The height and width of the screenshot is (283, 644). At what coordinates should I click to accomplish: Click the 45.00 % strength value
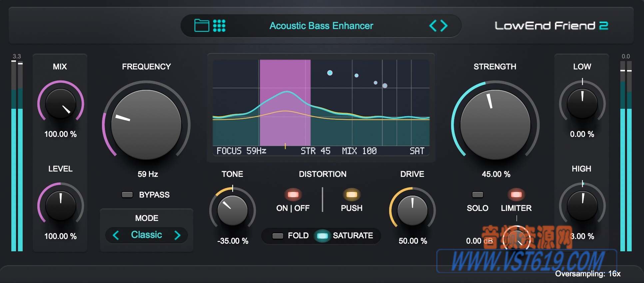(496, 174)
